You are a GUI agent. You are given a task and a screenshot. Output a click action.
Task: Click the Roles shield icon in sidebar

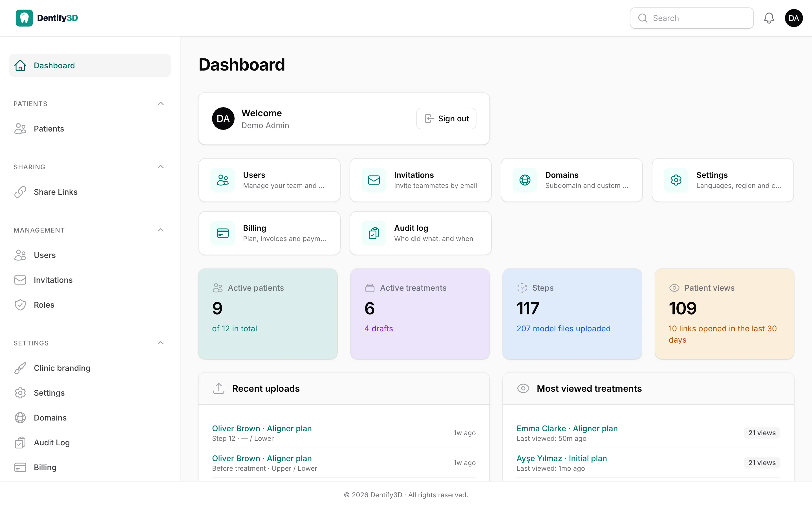tap(20, 305)
